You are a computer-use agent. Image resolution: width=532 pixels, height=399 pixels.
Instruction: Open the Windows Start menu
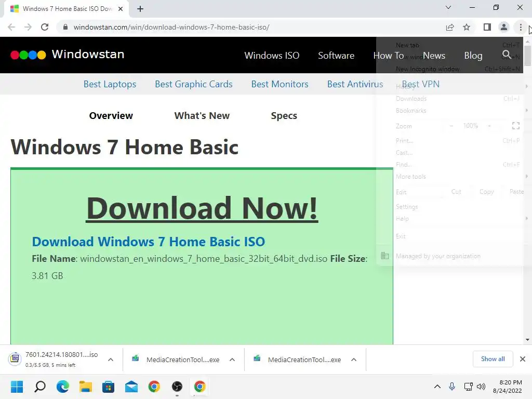point(17,387)
